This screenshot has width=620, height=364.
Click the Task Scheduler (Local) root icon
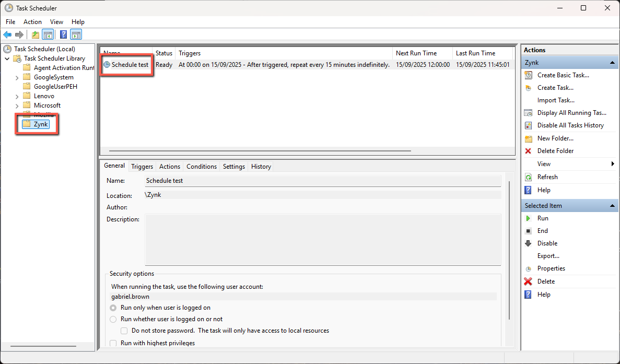click(x=7, y=49)
